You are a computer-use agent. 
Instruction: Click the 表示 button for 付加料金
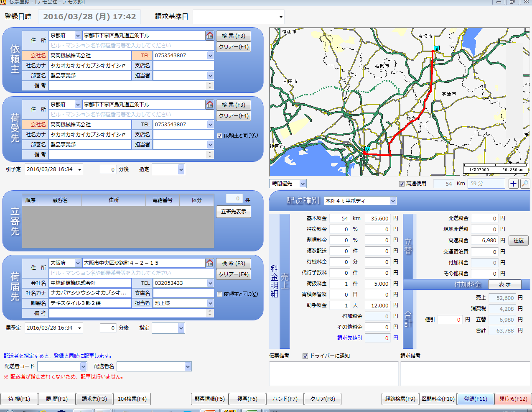[x=505, y=284]
